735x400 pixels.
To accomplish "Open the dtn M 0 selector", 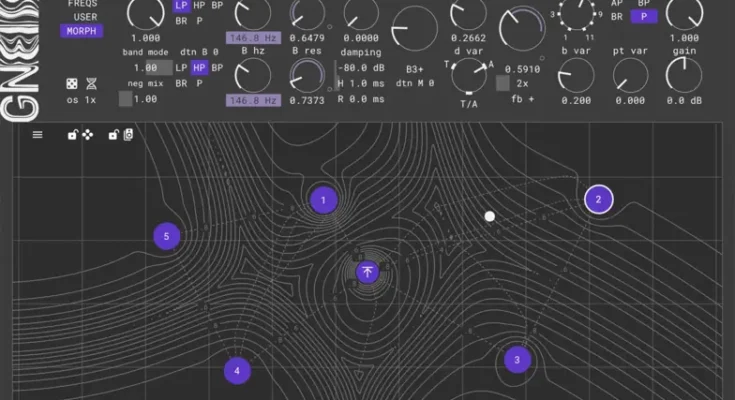I will pyautogui.click(x=415, y=83).
